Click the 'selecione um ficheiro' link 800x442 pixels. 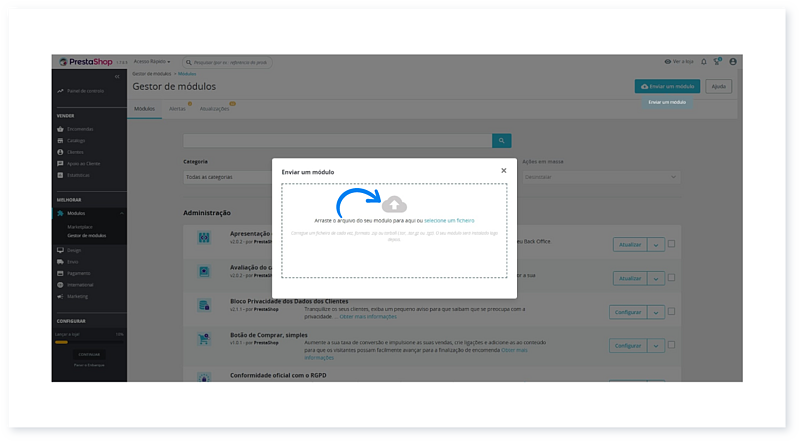(x=449, y=220)
